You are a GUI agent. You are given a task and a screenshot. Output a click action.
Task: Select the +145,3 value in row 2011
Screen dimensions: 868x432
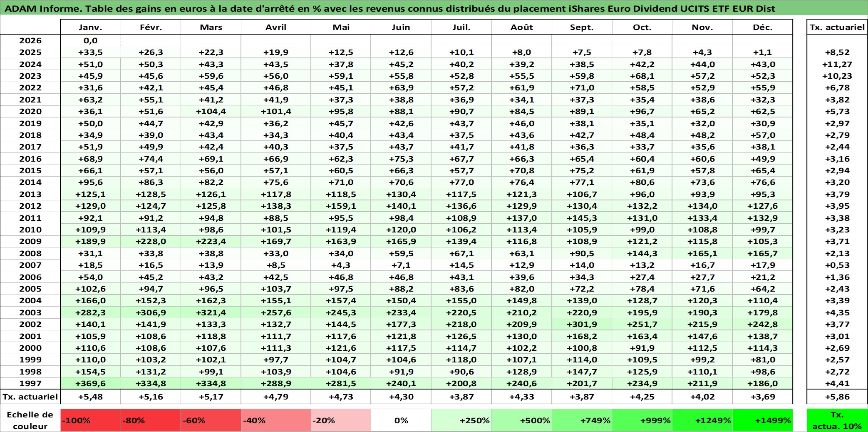click(582, 218)
